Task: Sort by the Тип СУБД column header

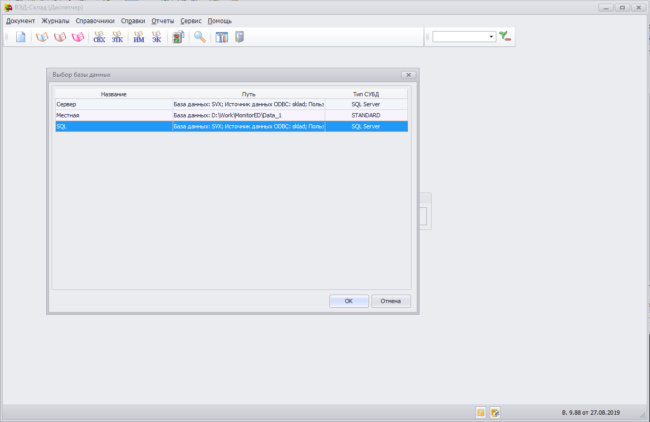Action: click(366, 93)
